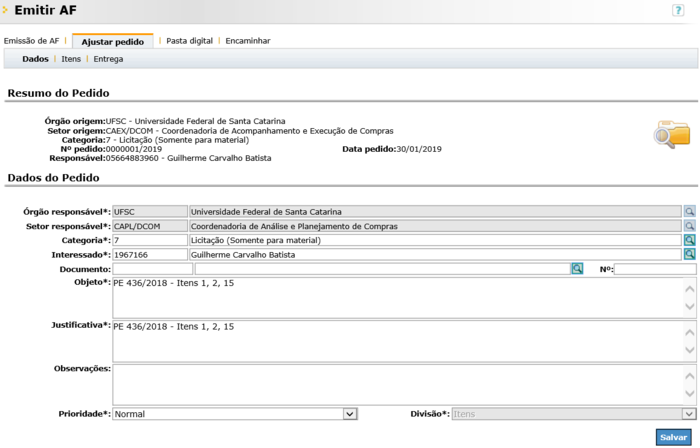Open lookup for Órgão responsável field

click(x=689, y=212)
